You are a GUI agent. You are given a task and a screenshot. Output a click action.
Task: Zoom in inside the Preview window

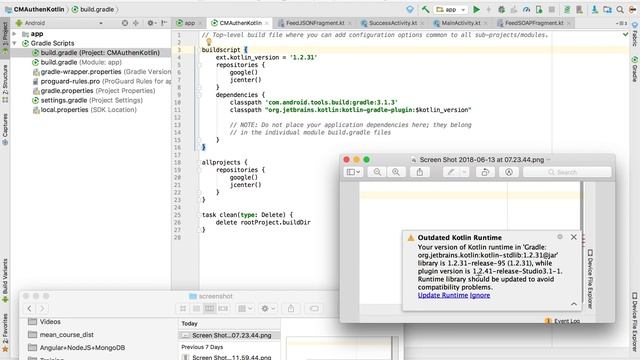pos(396,172)
